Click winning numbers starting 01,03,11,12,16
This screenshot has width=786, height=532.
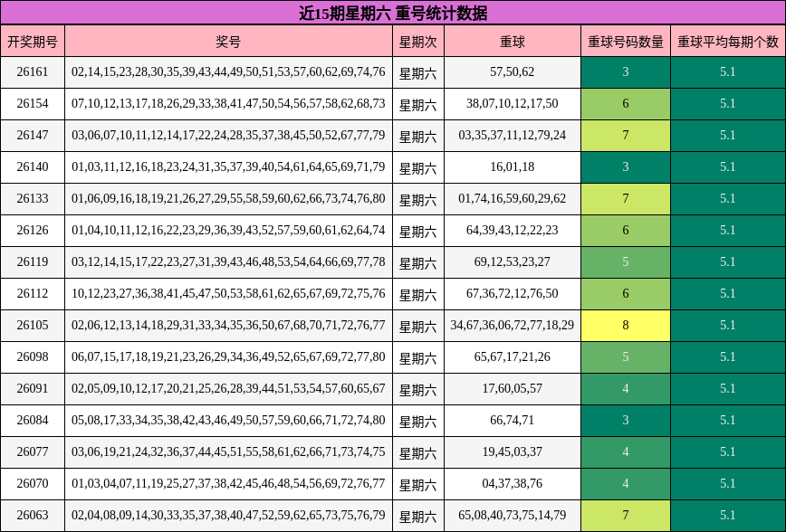228,166
